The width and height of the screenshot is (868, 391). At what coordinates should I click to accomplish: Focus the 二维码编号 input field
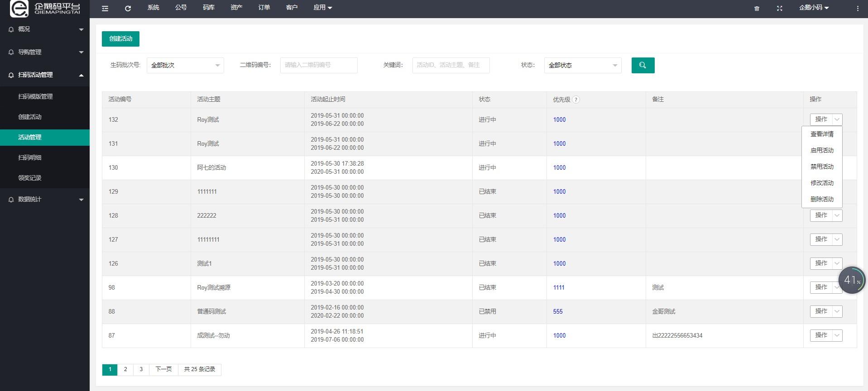pyautogui.click(x=319, y=65)
